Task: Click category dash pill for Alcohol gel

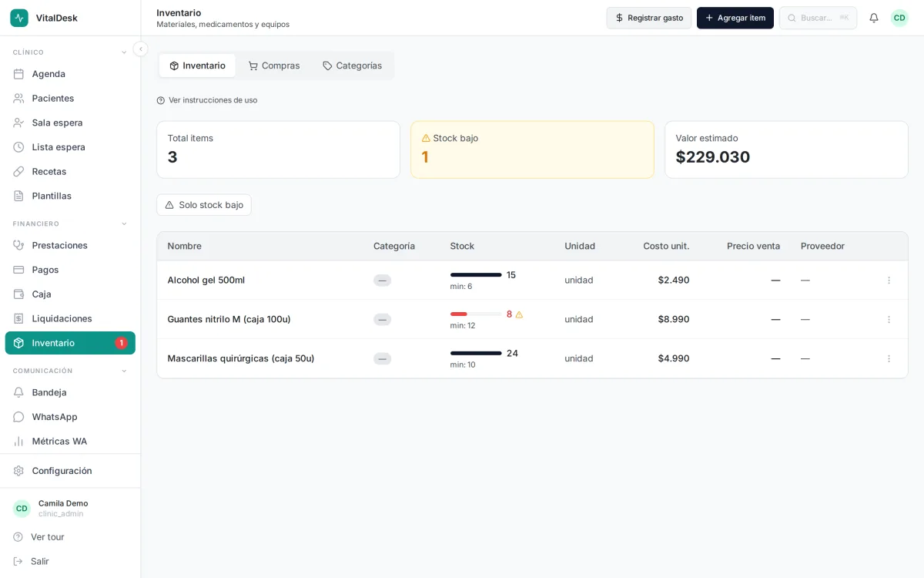Action: (x=382, y=281)
